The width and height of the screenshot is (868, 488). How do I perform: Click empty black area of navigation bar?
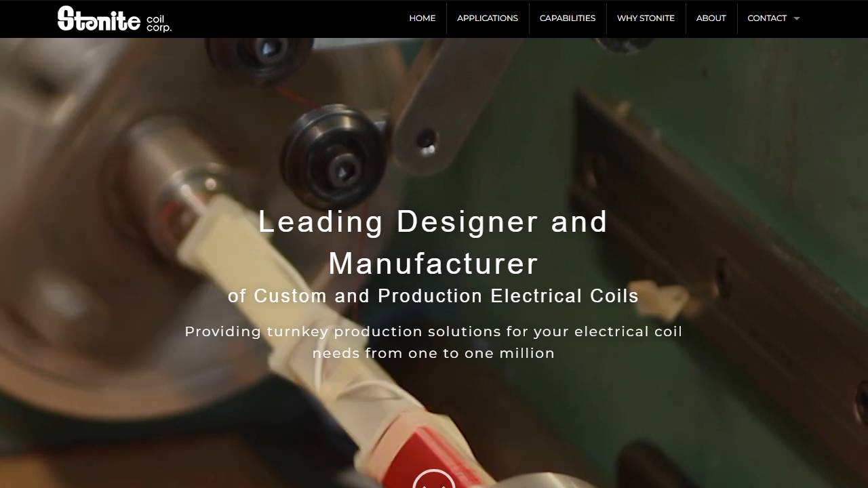click(x=285, y=19)
